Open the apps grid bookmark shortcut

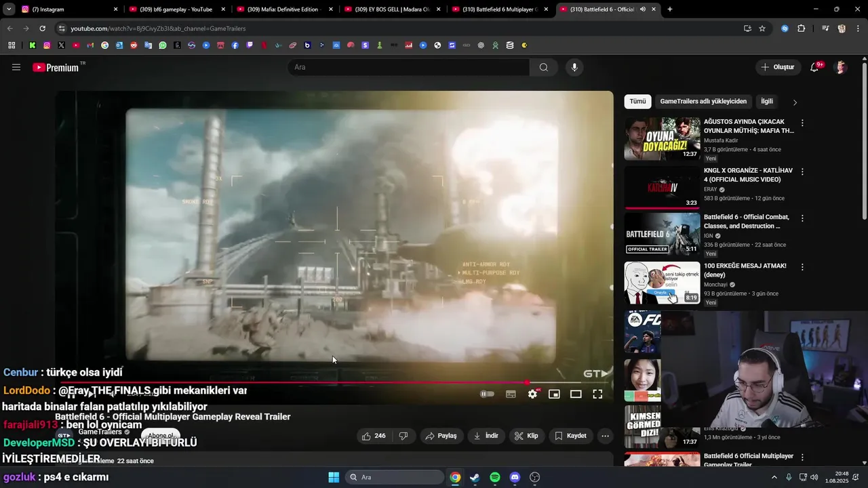click(x=12, y=45)
